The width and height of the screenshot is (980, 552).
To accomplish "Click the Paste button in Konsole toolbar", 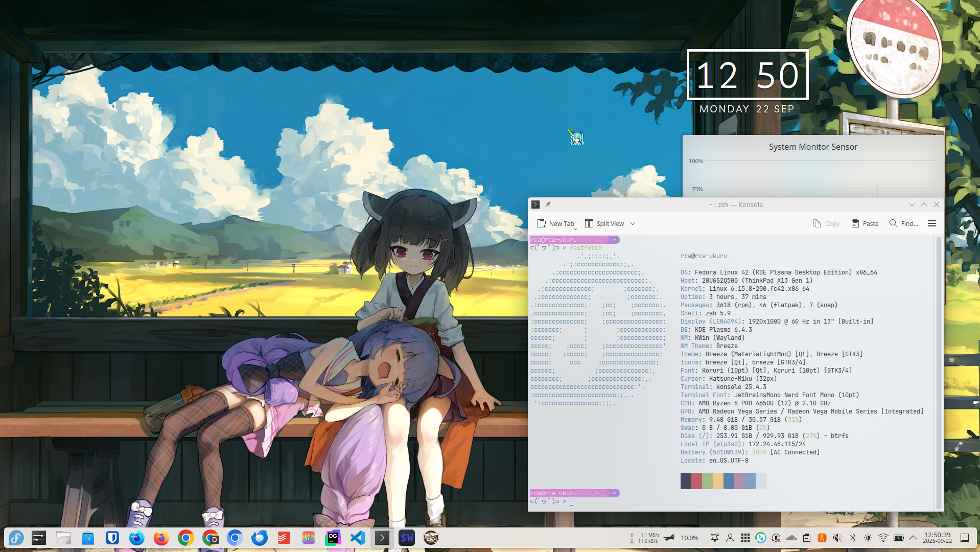I will coord(865,223).
